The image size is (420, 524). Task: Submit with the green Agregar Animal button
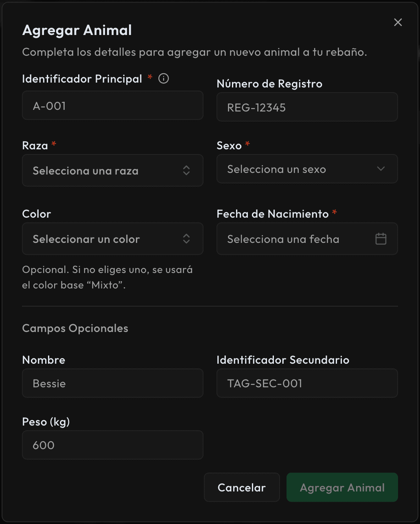342,487
